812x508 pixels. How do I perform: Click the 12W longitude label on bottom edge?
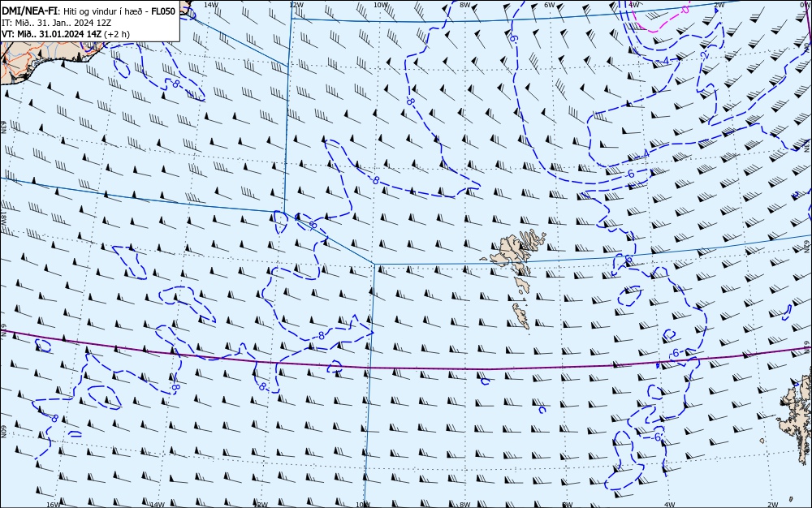(x=261, y=505)
